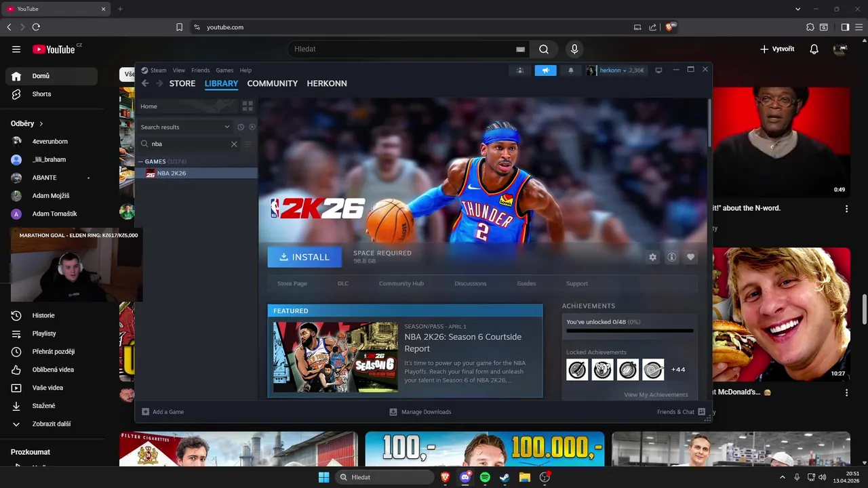868x488 pixels.
Task: Start YouTube voice search microphone
Action: (574, 49)
